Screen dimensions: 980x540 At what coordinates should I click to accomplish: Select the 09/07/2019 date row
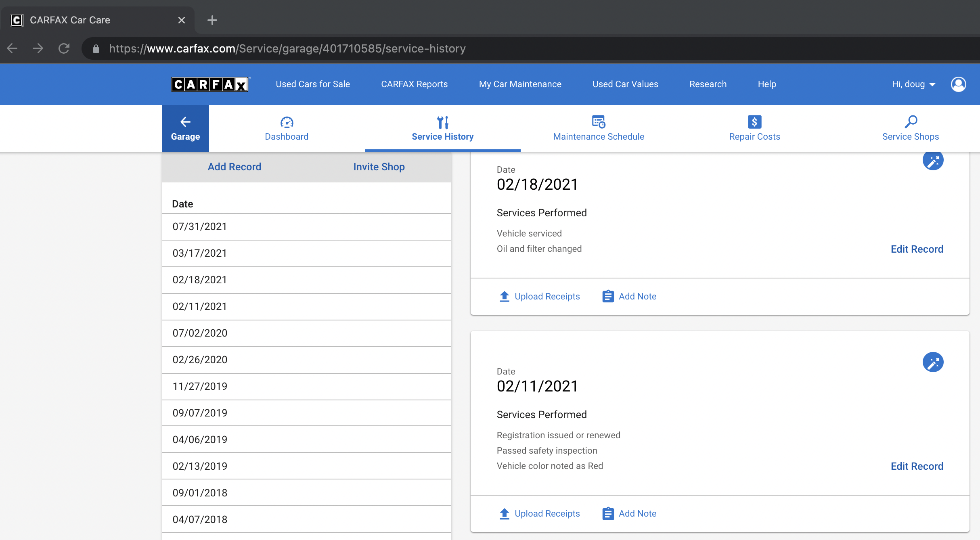click(x=307, y=413)
